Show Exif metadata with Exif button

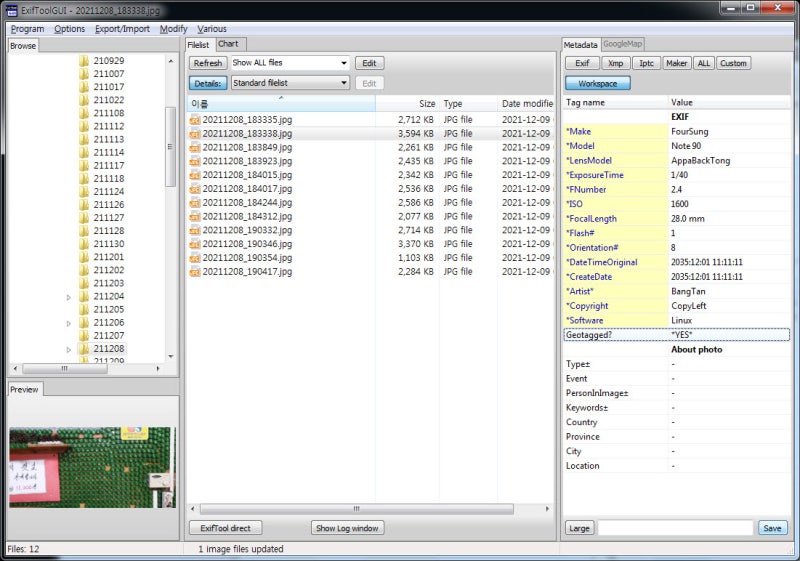[582, 63]
